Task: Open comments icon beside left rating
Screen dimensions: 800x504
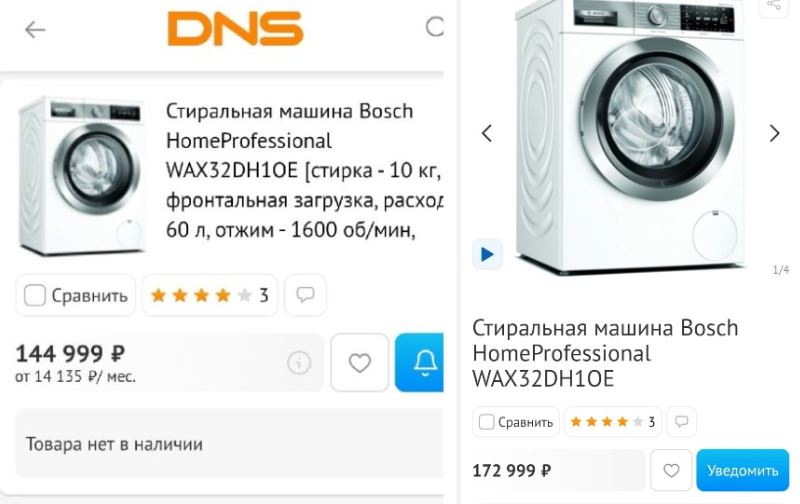Action: [x=305, y=295]
